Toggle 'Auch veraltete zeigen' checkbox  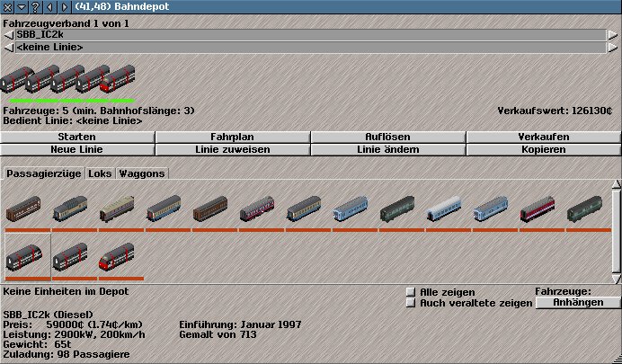[411, 303]
